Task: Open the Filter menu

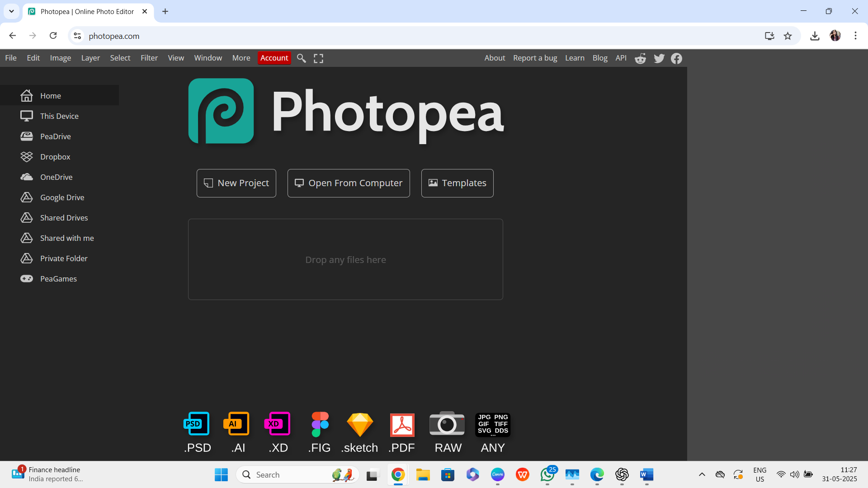Action: pos(149,58)
